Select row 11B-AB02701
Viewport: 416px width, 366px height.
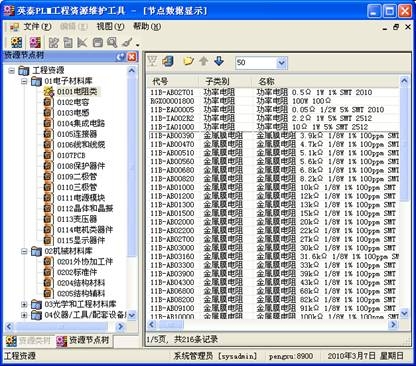(x=273, y=92)
